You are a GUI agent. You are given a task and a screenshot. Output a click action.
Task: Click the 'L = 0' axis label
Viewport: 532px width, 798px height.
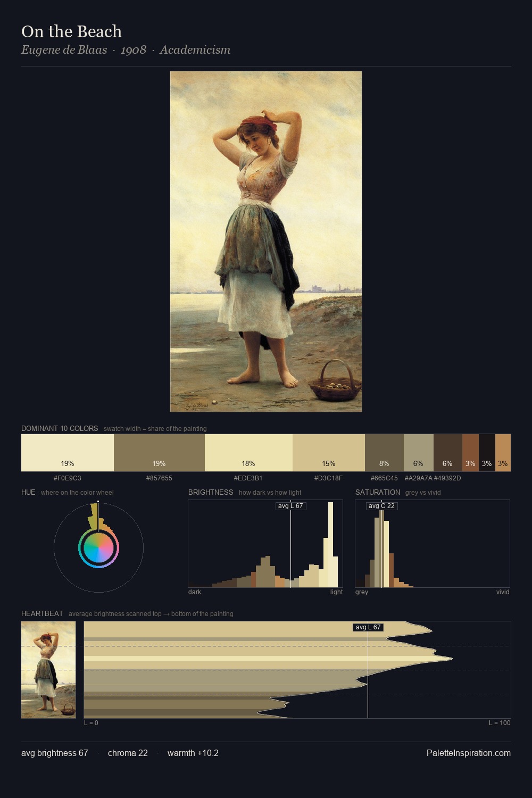[91, 723]
